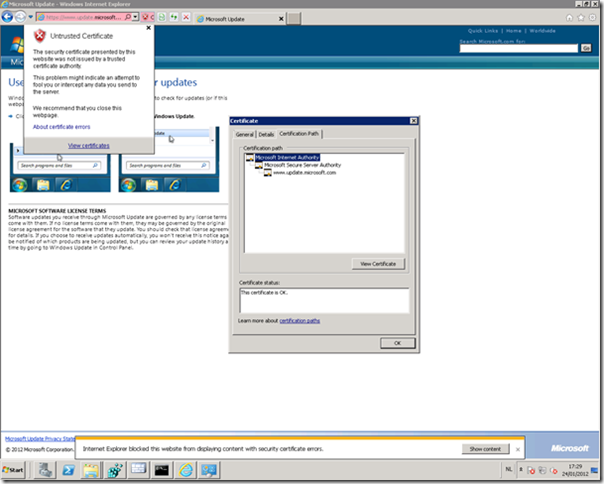Image resolution: width=604 pixels, height=484 pixels.
Task: Refresh the page with green arrows
Action: 174,17
